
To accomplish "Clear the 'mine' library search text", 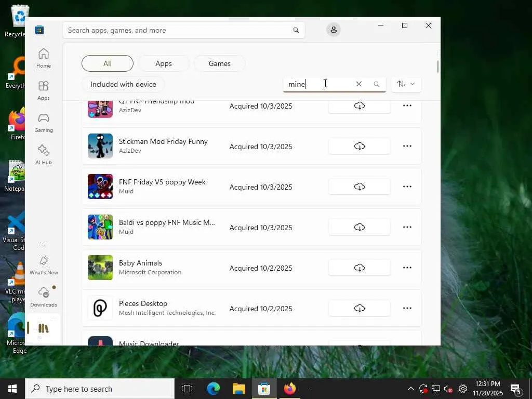I will tap(358, 84).
